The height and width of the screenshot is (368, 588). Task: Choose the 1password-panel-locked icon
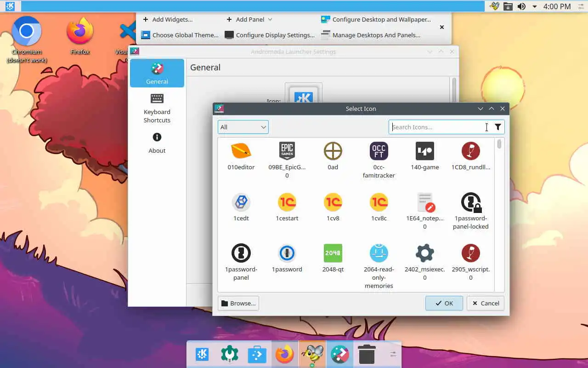pyautogui.click(x=471, y=212)
